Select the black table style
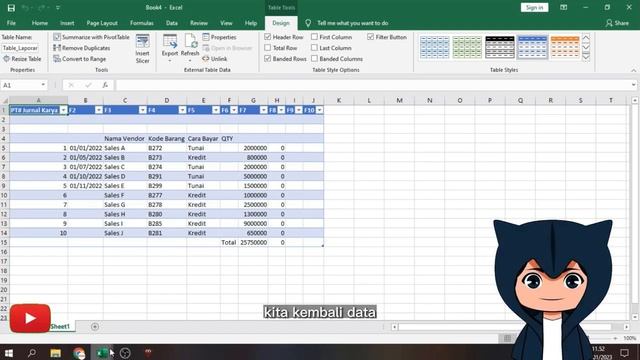This screenshot has width=640, height=360. (x=500, y=47)
